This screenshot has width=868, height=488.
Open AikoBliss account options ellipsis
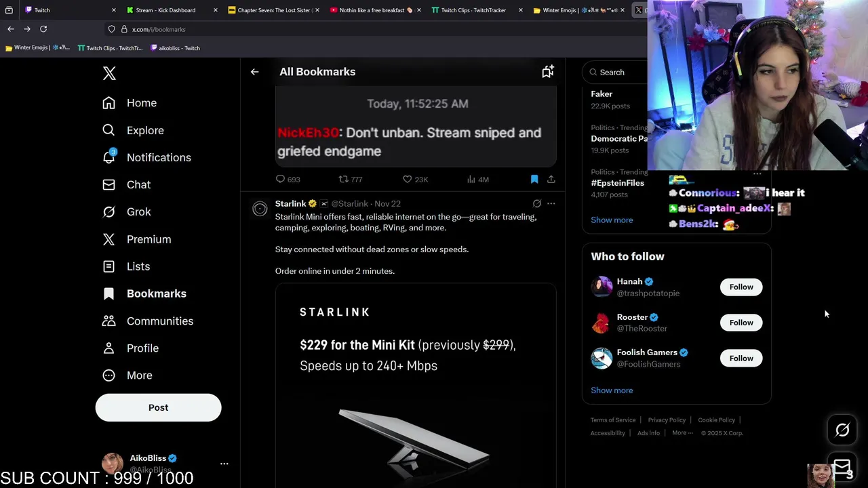click(x=224, y=464)
